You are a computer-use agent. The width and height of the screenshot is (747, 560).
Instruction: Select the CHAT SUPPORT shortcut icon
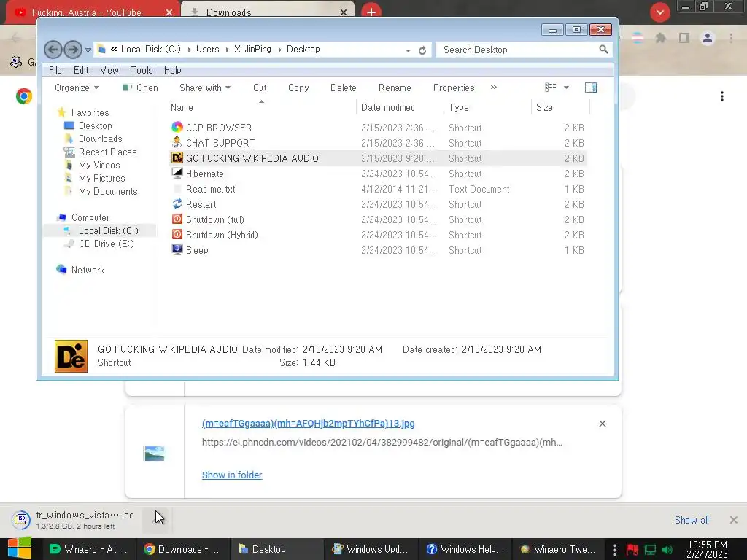tap(177, 142)
